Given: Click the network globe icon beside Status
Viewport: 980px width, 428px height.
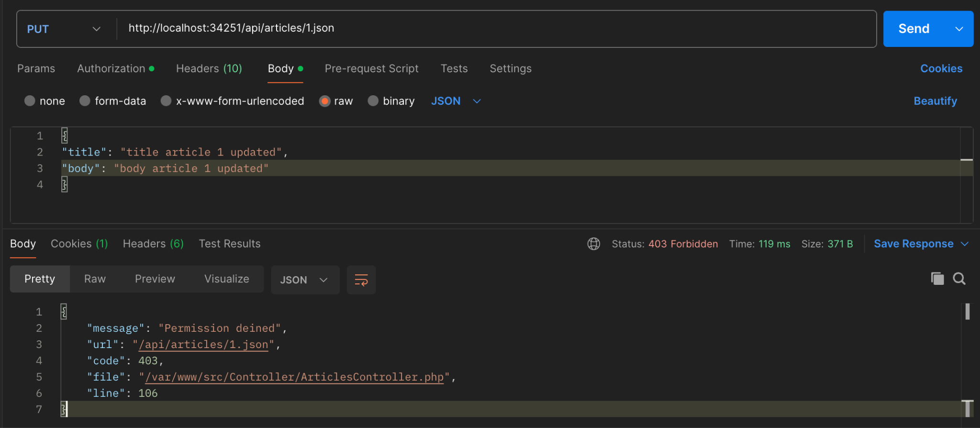Looking at the screenshot, I should (x=593, y=244).
